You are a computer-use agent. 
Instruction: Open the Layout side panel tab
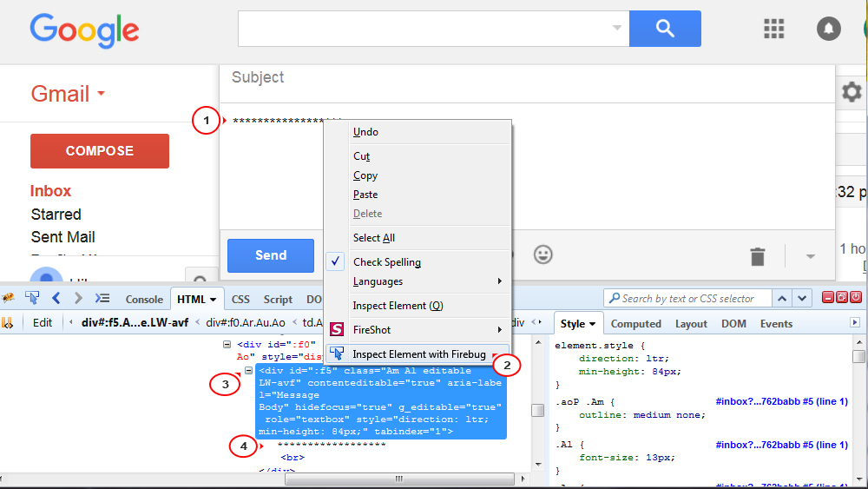(691, 324)
